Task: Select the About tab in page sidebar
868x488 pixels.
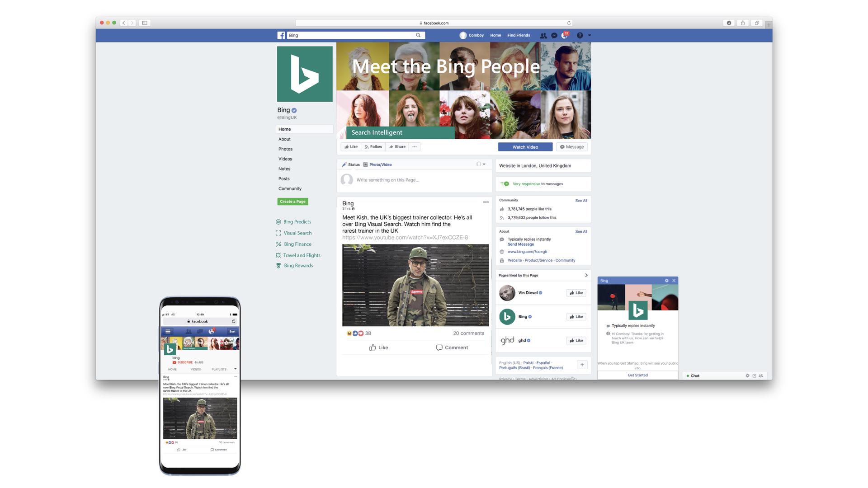Action: pos(284,139)
